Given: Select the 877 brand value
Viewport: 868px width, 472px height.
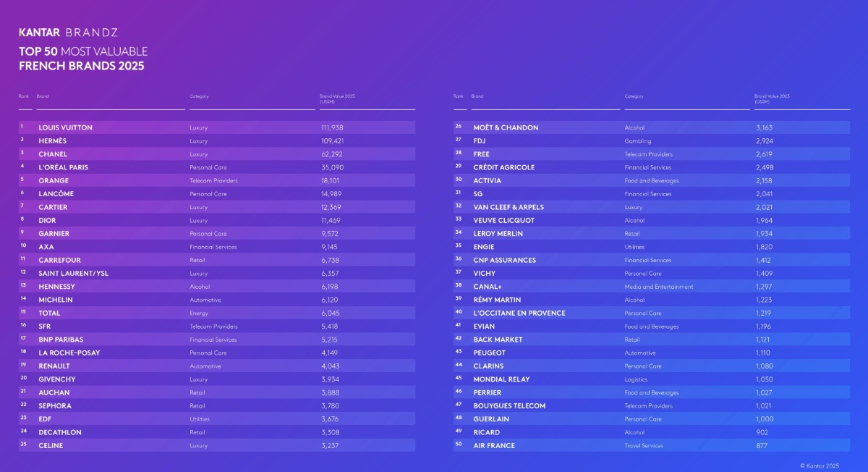Looking at the screenshot, I should tap(762, 445).
